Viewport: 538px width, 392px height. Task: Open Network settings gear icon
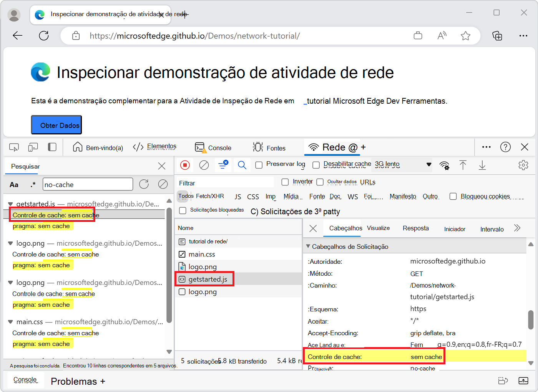point(523,165)
